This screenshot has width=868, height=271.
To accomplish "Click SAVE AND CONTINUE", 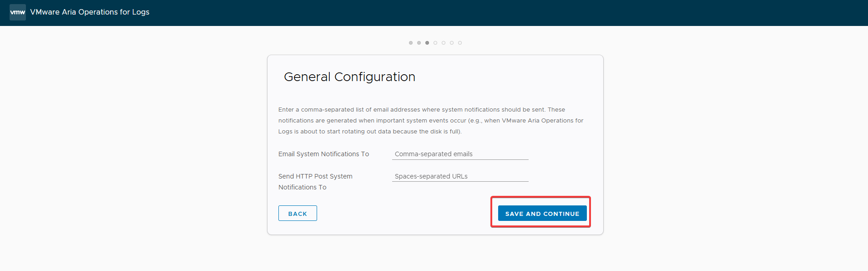I will [x=542, y=213].
